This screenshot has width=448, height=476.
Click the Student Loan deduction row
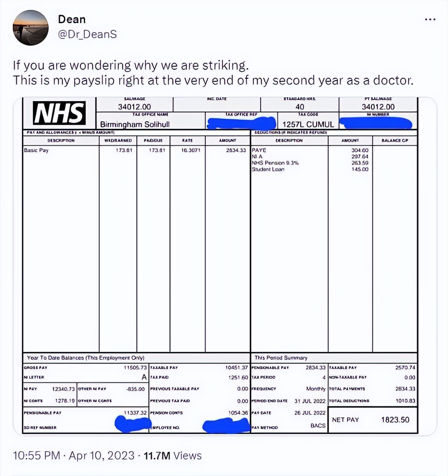pyautogui.click(x=268, y=169)
